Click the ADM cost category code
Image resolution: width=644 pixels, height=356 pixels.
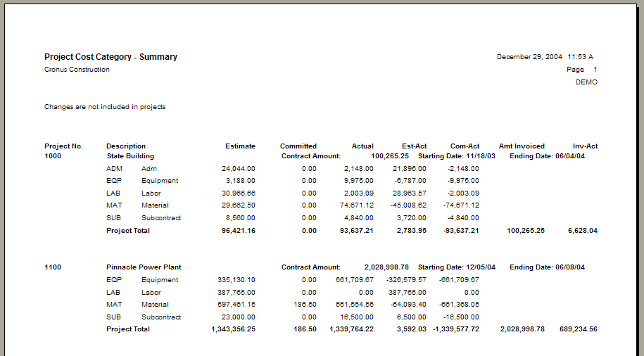[114, 169]
